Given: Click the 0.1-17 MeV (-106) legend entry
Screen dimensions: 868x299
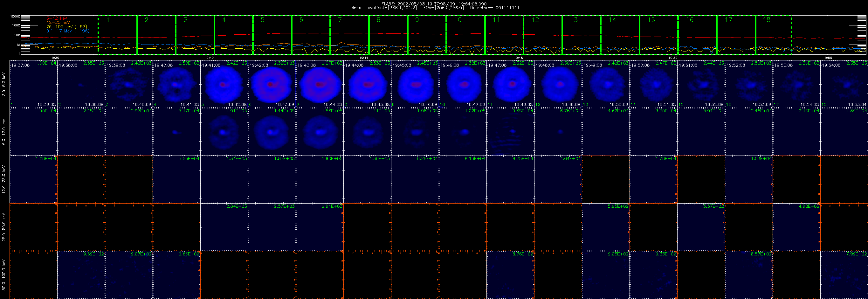Looking at the screenshot, I should coord(68,31).
